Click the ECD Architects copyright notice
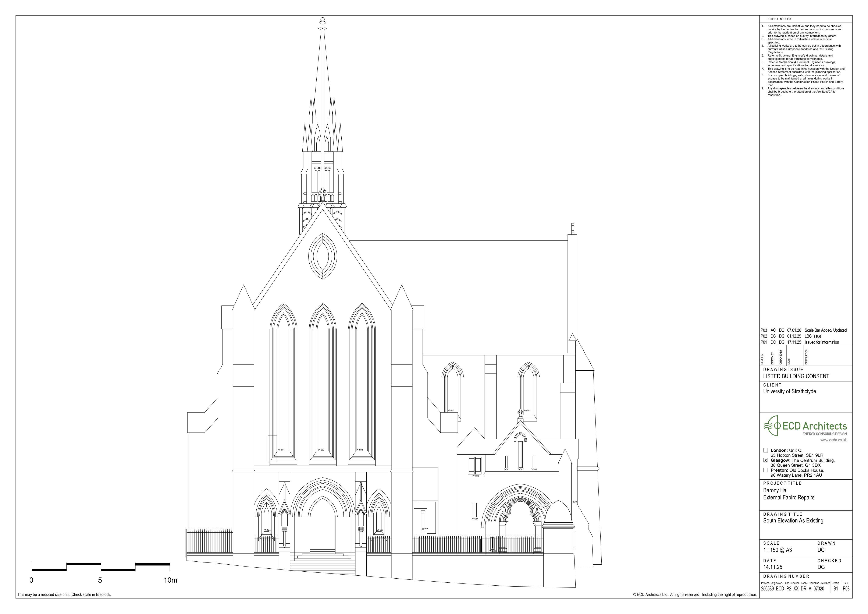Viewport: 868px width, 614px height. click(695, 594)
